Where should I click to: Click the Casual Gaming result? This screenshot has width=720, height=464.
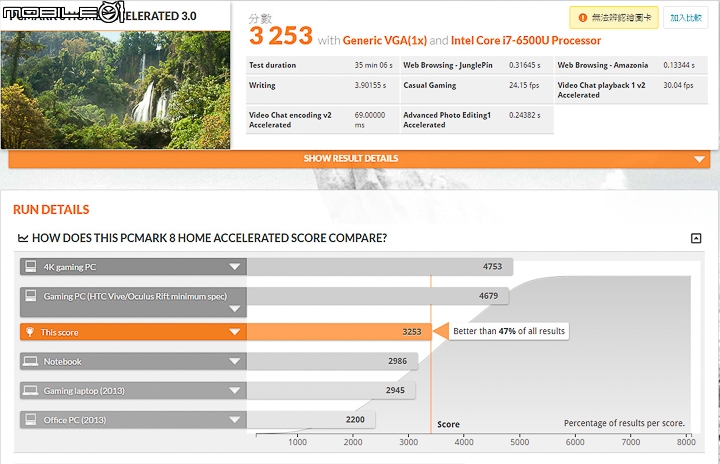click(x=477, y=89)
